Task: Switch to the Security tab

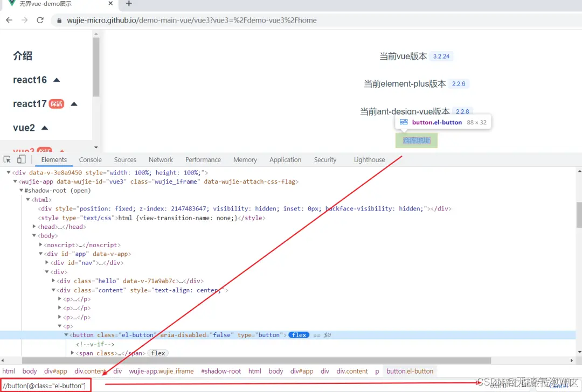Action: 325,160
